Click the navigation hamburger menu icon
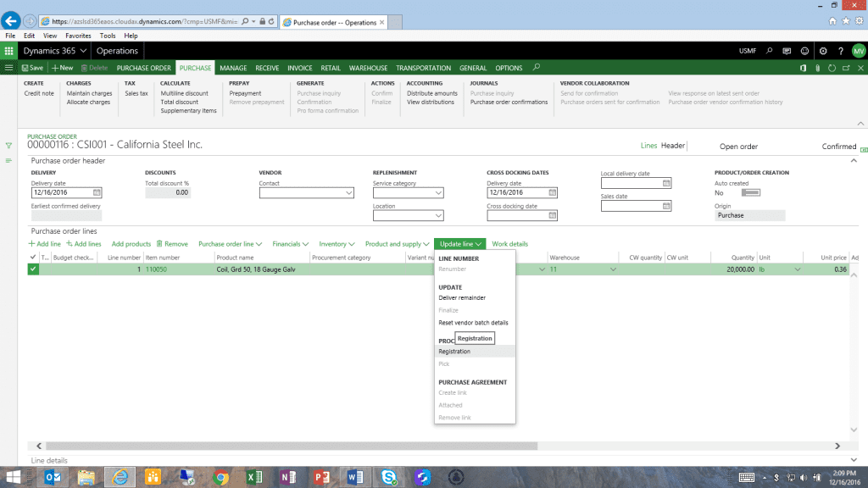Screen dimensions: 868x488 pos(8,68)
